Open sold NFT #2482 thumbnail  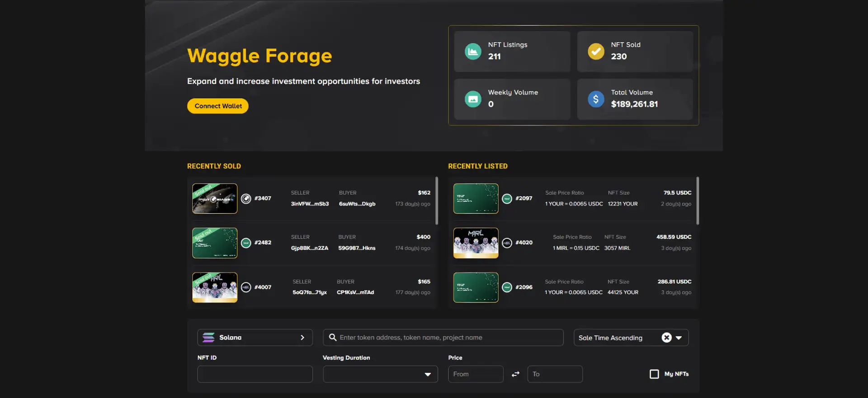[x=215, y=243]
